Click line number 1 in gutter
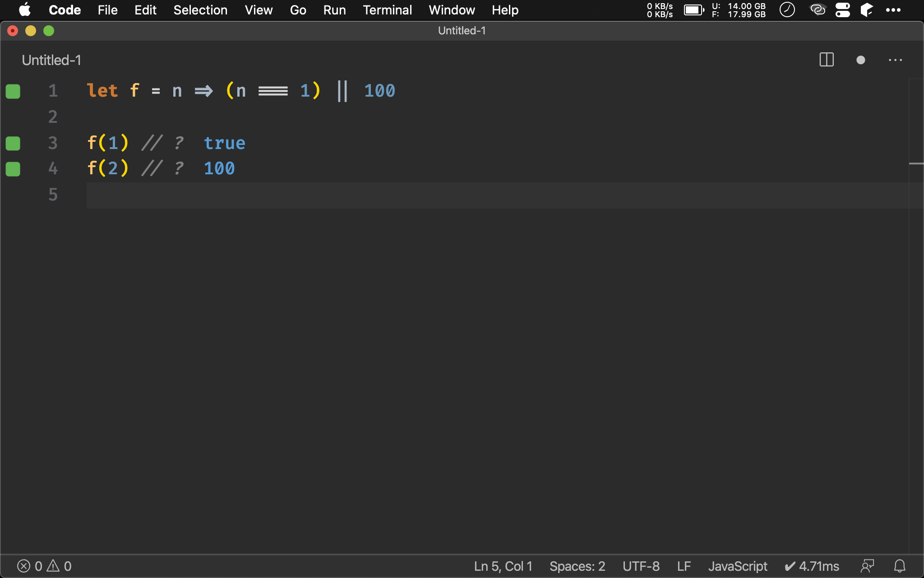Viewport: 924px width, 578px height. 53,91
